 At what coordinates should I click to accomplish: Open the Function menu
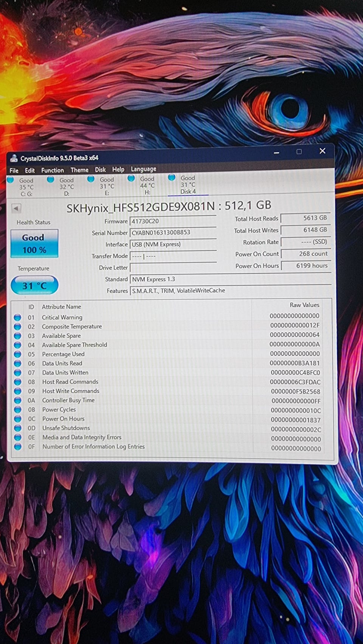(53, 170)
